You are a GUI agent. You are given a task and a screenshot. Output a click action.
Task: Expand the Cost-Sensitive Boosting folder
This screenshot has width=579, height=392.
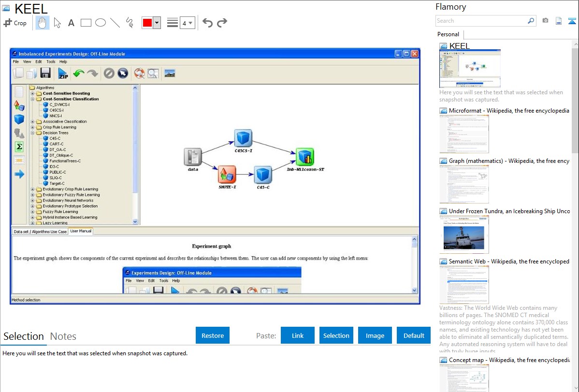32,93
